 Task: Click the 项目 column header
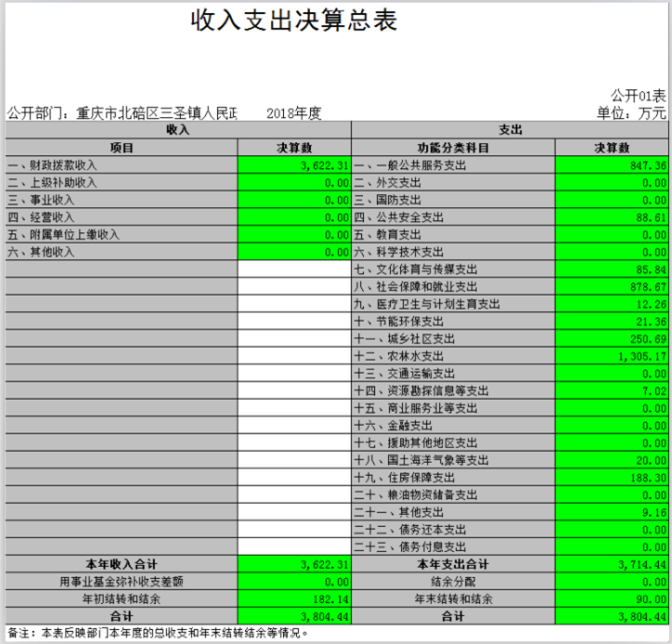pyautogui.click(x=122, y=148)
